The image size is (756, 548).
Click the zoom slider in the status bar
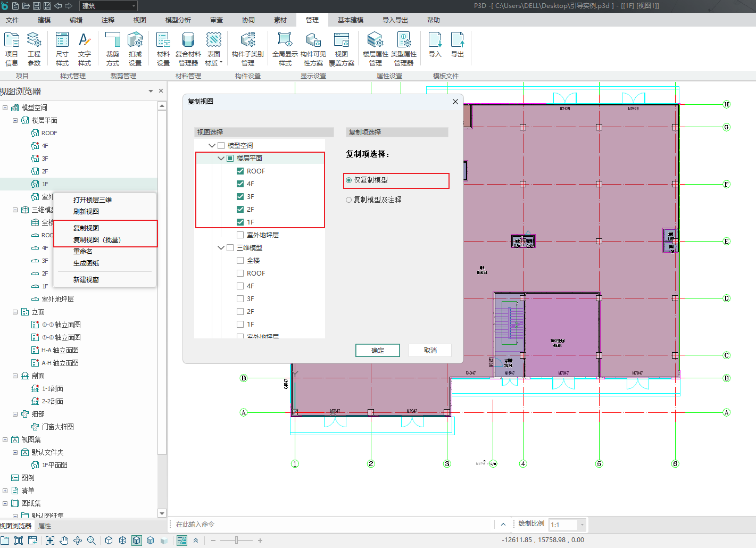pos(236,541)
